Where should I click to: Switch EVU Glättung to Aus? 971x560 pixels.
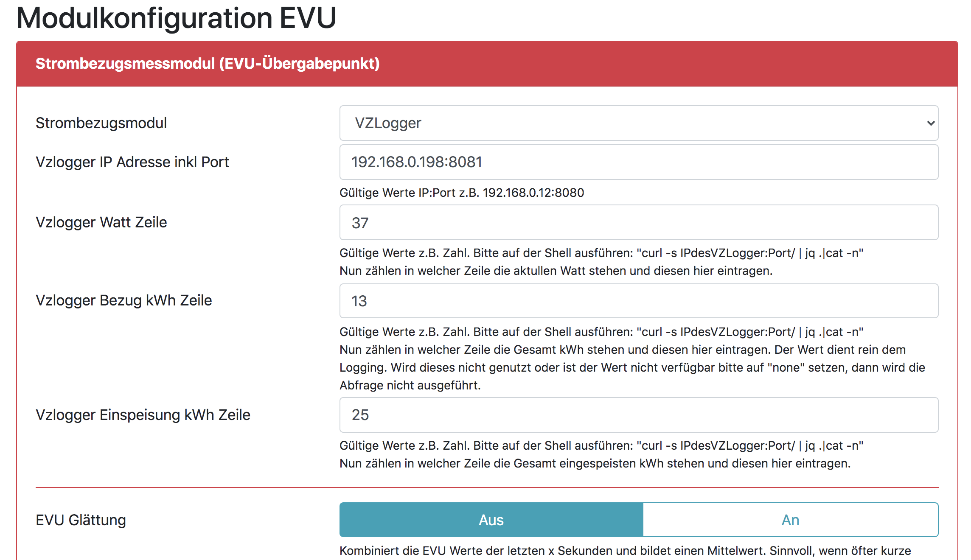491,520
